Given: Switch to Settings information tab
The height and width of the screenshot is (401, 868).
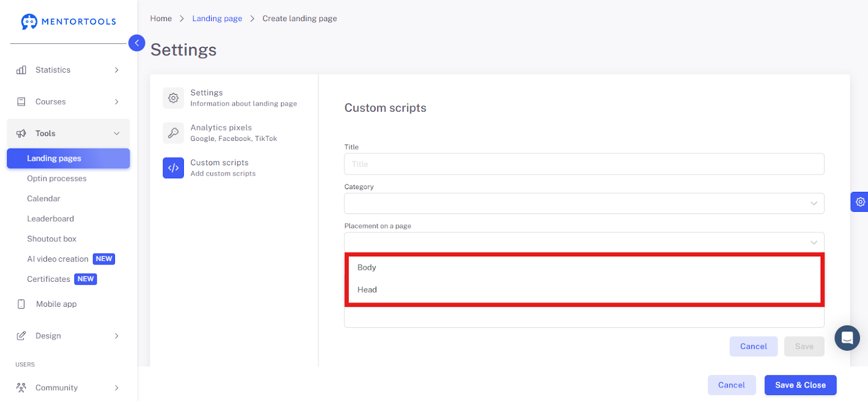Looking at the screenshot, I should [x=233, y=98].
